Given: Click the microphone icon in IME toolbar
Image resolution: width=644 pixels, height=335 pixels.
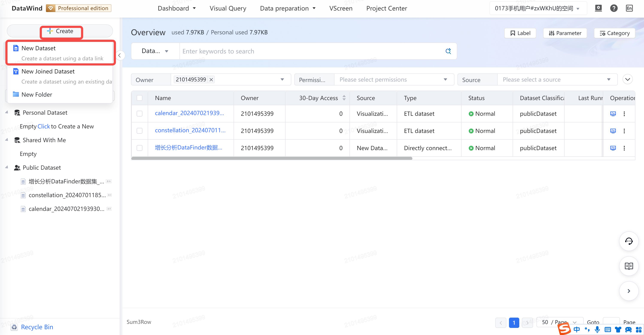Looking at the screenshot, I should [x=597, y=329].
